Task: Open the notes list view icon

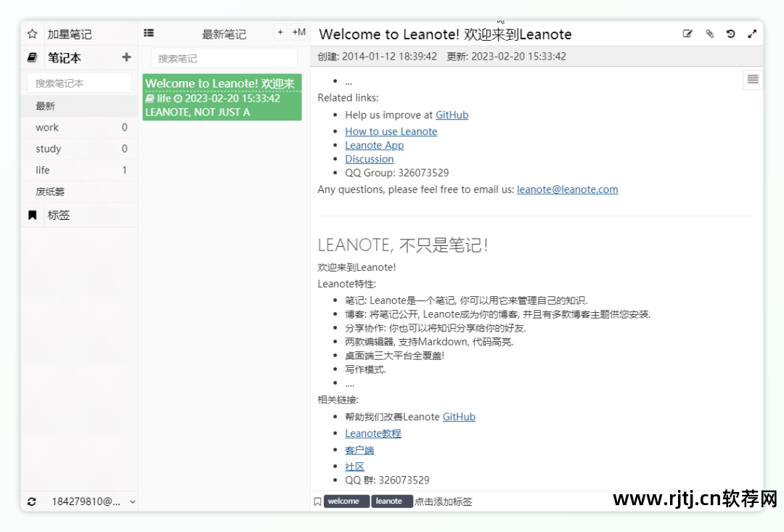Action: [x=149, y=32]
